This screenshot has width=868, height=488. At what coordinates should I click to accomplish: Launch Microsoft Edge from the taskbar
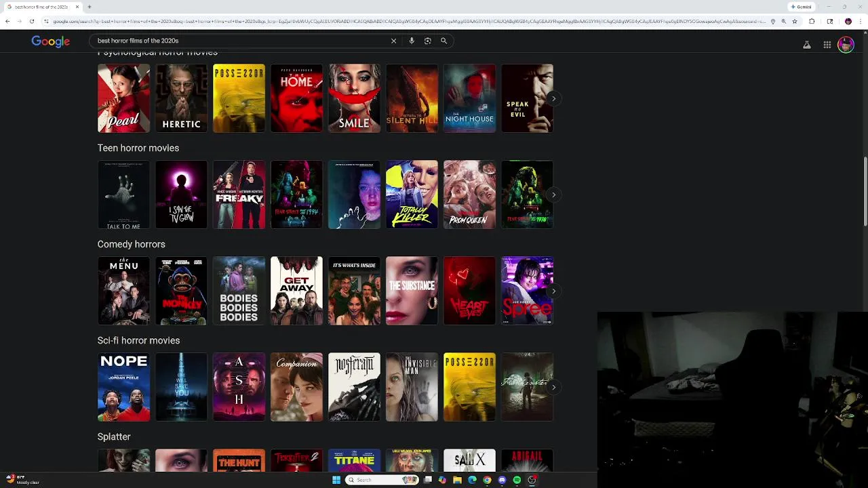pyautogui.click(x=473, y=480)
